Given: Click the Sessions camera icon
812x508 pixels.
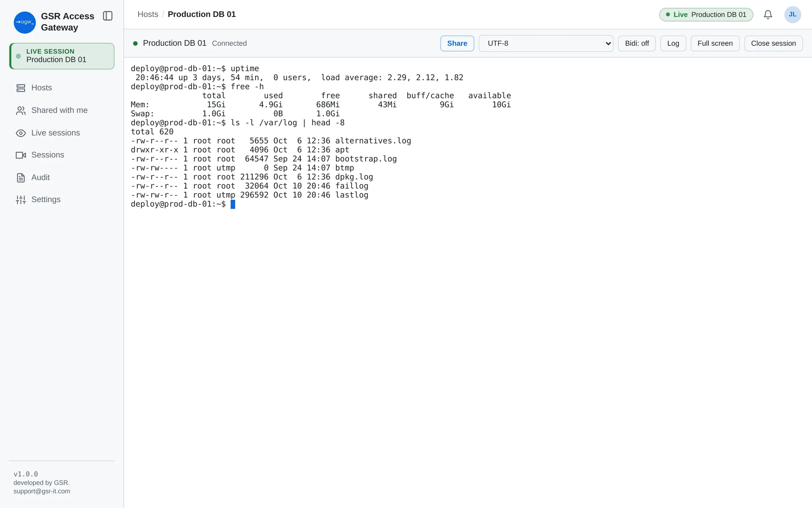Looking at the screenshot, I should (x=21, y=155).
